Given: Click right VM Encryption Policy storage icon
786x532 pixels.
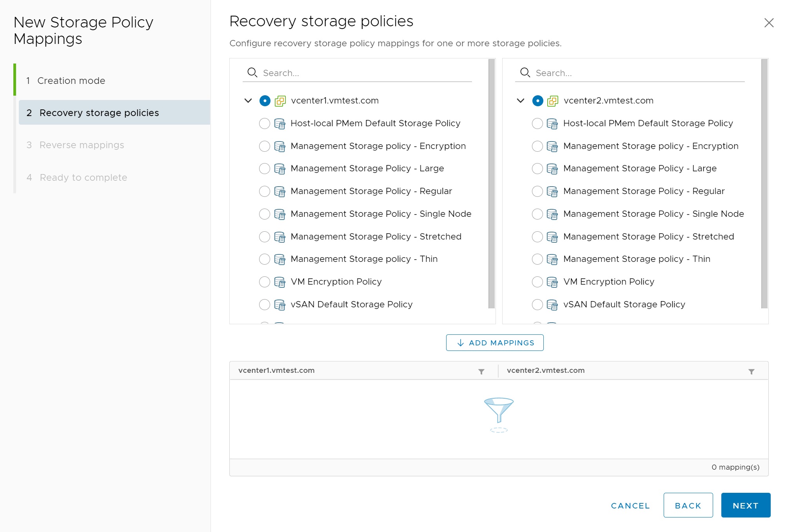Looking at the screenshot, I should click(552, 282).
